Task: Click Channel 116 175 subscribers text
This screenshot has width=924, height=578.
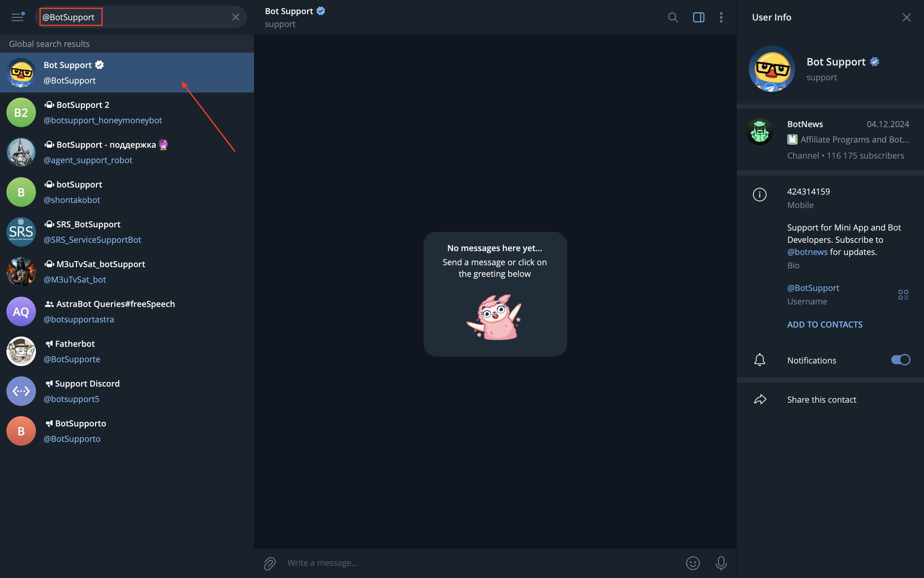Action: tap(845, 156)
